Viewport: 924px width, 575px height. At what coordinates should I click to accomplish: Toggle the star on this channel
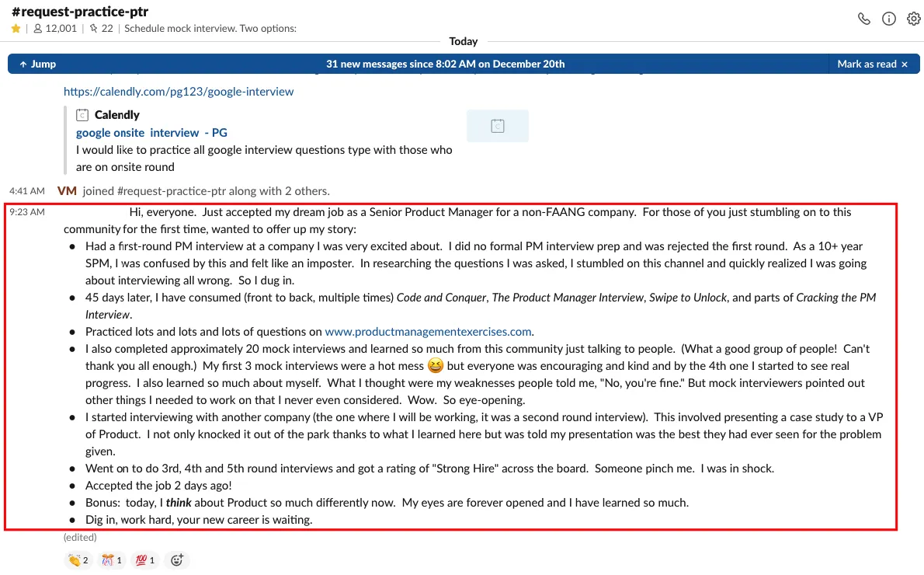click(x=16, y=29)
